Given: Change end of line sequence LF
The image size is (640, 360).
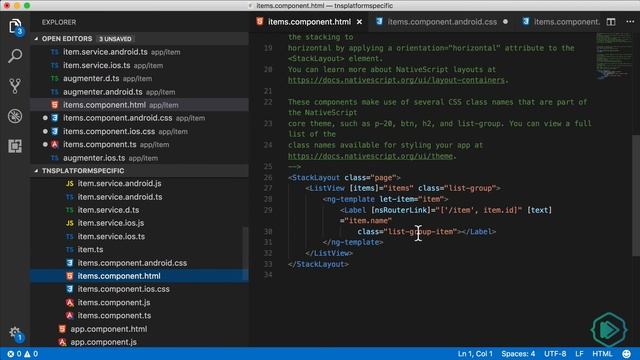Looking at the screenshot, I should [579, 354].
